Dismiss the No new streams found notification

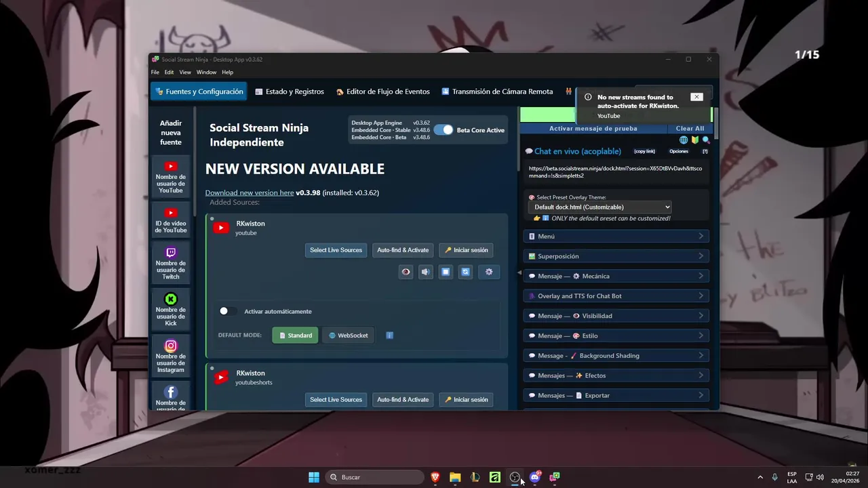pos(696,97)
